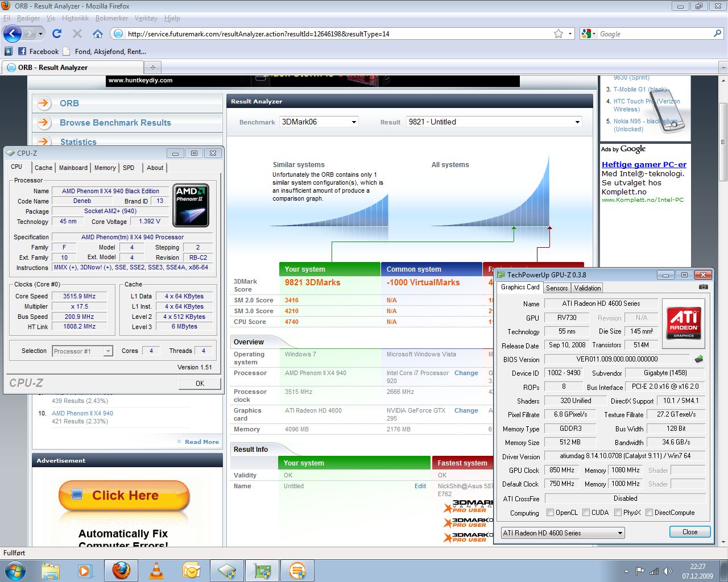This screenshot has width=728, height=582.
Task: Switch to CPU-Z Mainboard tab
Action: [73, 168]
